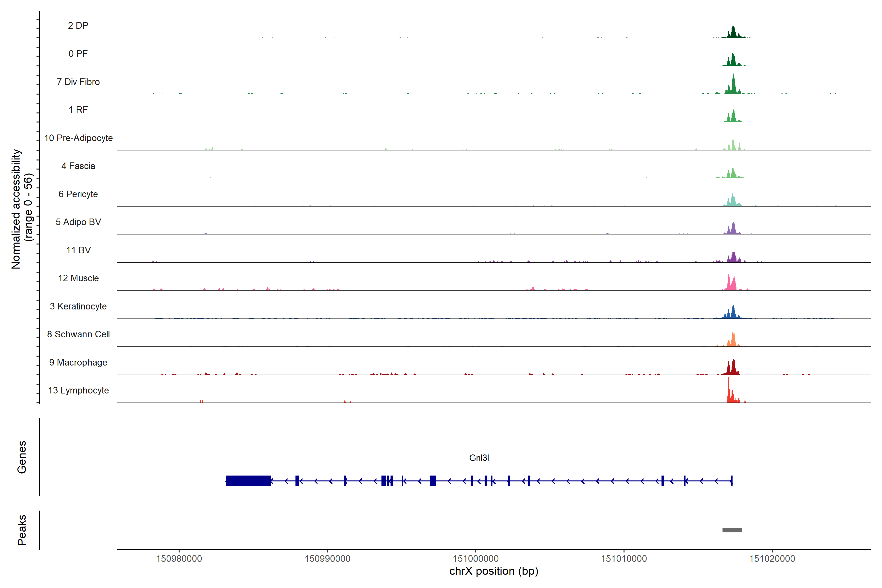Click the large Gnl3l terminal exon block

pos(248,481)
